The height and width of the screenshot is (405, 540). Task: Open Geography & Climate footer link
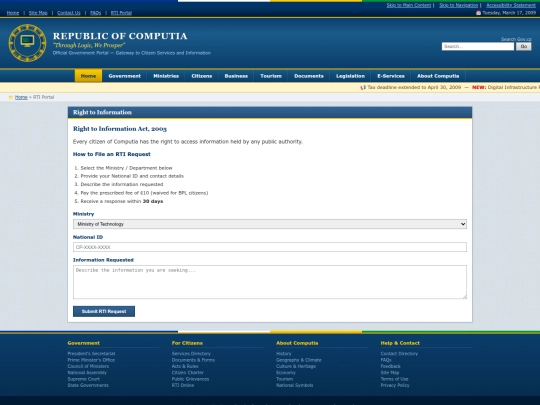tap(299, 360)
